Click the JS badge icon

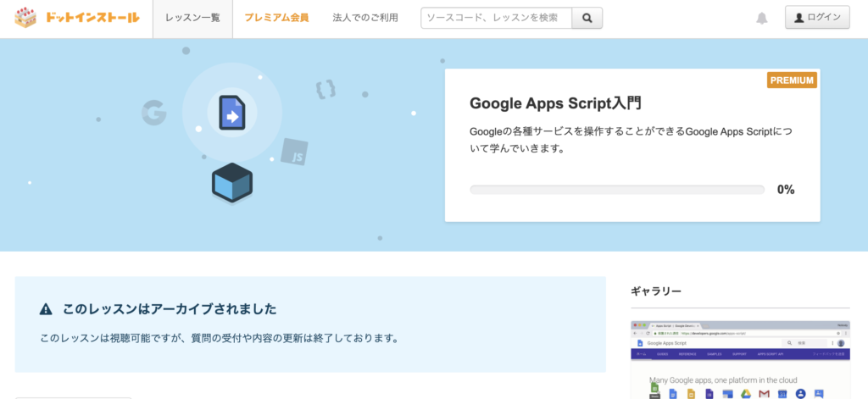tap(294, 152)
